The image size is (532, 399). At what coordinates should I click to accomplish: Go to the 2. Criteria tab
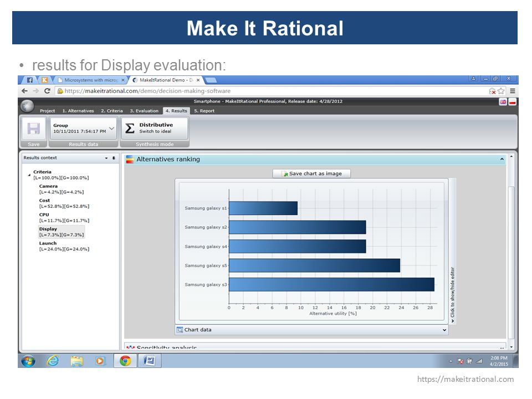[111, 111]
